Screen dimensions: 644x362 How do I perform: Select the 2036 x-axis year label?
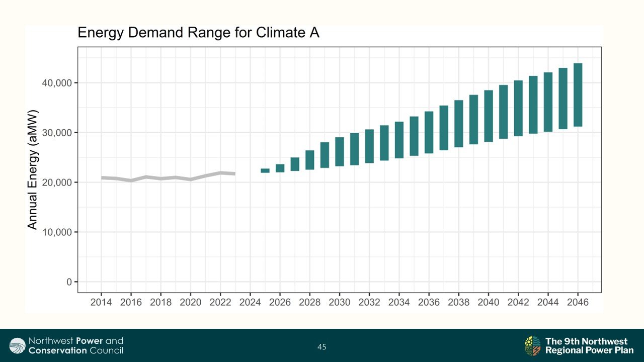pos(429,303)
